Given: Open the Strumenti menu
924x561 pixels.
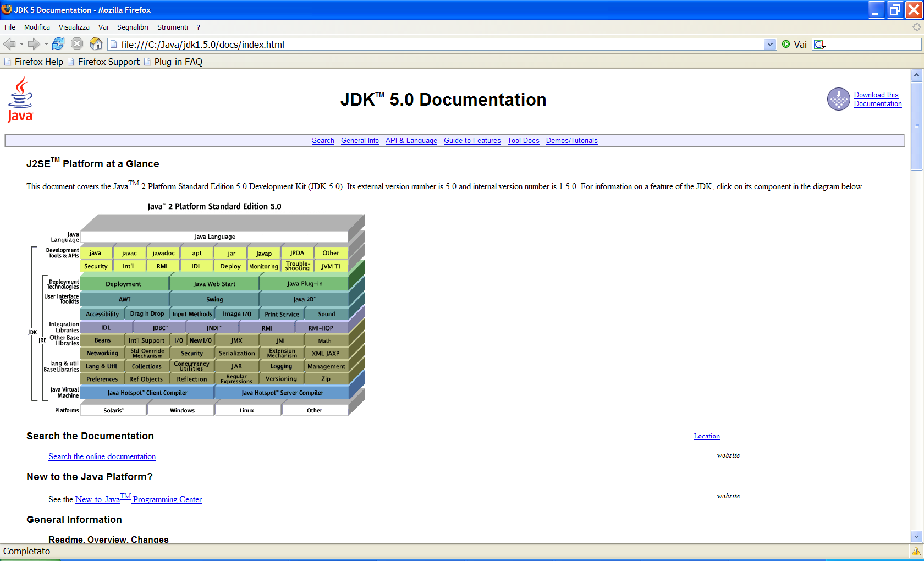Looking at the screenshot, I should coord(173,27).
